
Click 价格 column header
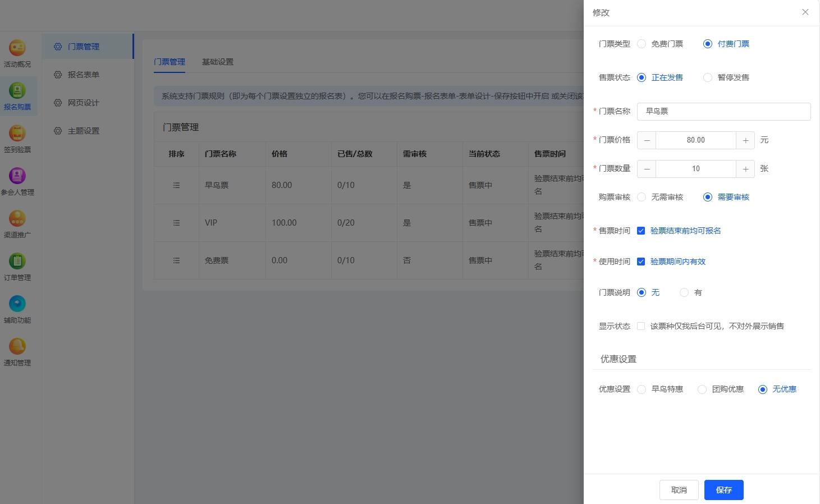(x=280, y=154)
